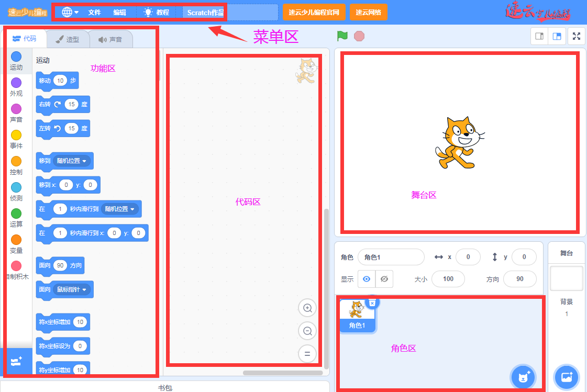
Task: Show the sprite with the eye icon
Action: pyautogui.click(x=367, y=279)
